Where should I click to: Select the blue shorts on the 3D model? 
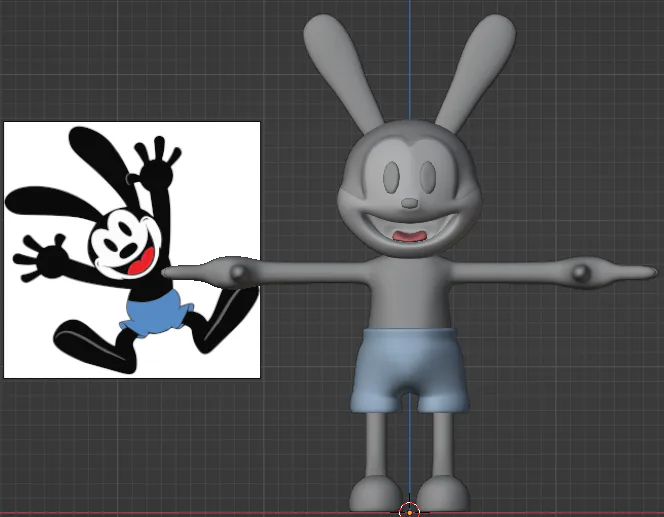click(410, 370)
